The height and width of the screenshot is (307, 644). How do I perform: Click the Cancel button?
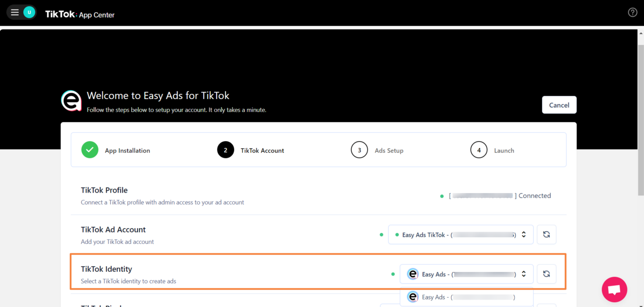pyautogui.click(x=559, y=105)
